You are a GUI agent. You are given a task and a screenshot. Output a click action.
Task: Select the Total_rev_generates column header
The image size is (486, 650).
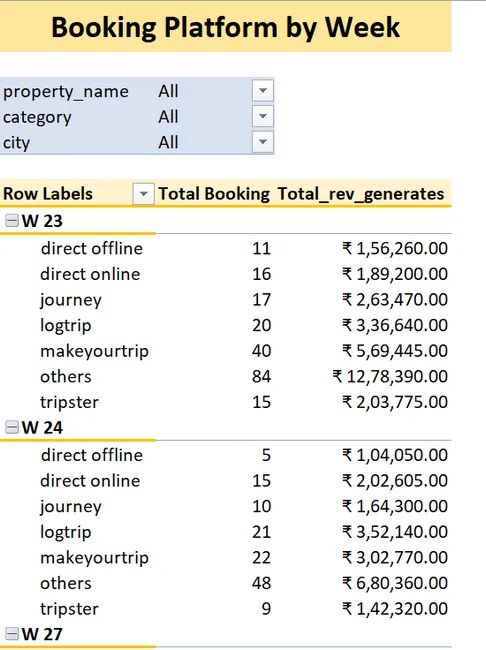tap(361, 194)
